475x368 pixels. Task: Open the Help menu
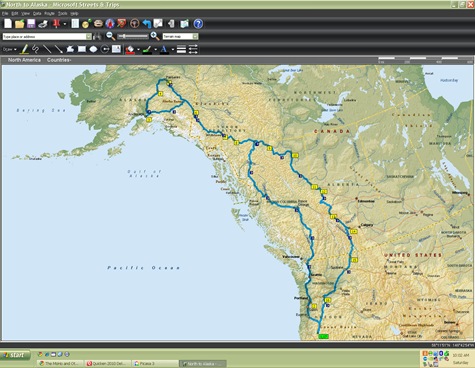(x=74, y=14)
